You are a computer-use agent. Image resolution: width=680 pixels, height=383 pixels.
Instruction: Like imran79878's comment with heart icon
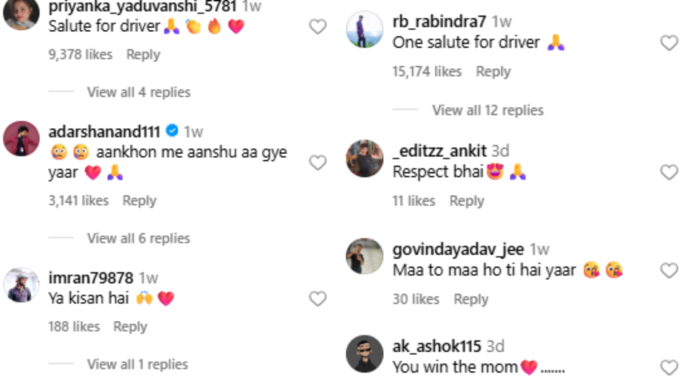317,298
